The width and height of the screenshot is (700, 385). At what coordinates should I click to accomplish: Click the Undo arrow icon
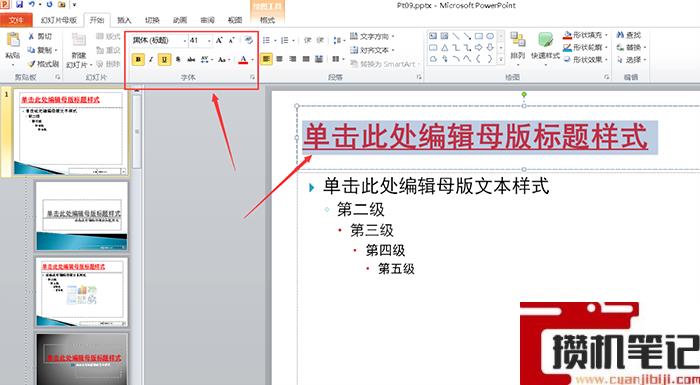tap(32, 4)
